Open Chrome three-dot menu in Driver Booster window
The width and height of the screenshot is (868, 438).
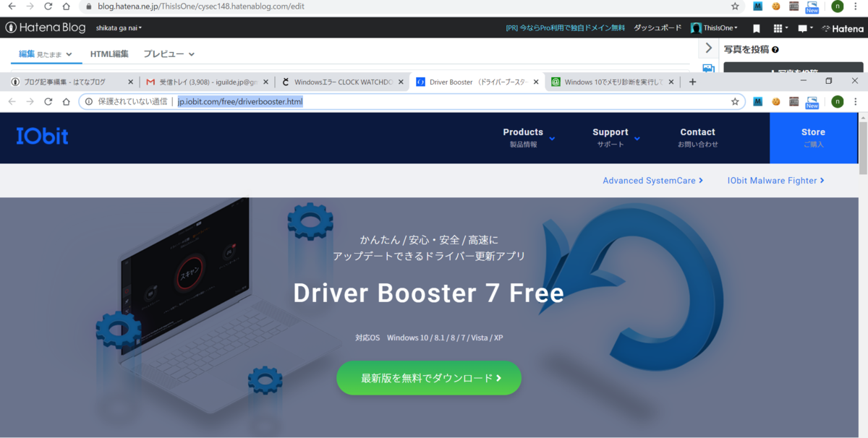coord(856,101)
